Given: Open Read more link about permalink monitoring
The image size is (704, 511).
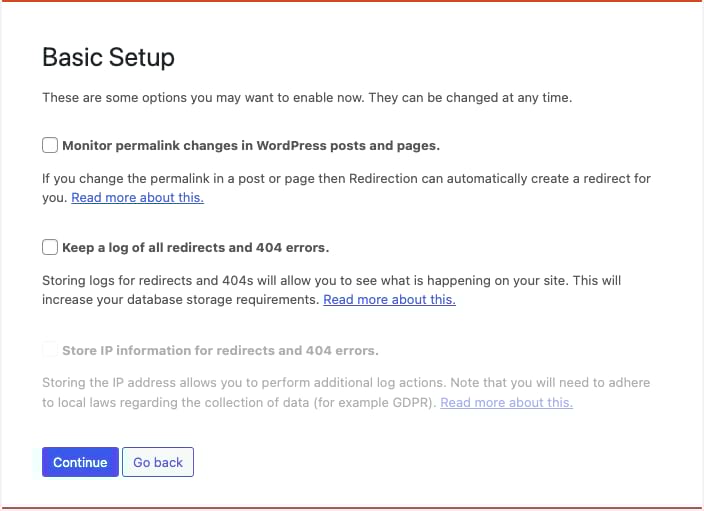Looking at the screenshot, I should (137, 198).
